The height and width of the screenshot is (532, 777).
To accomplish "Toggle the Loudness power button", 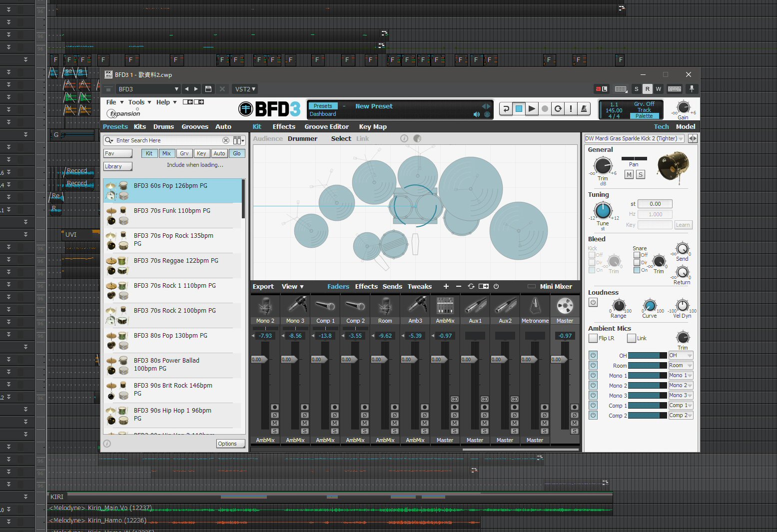I will click(x=593, y=302).
